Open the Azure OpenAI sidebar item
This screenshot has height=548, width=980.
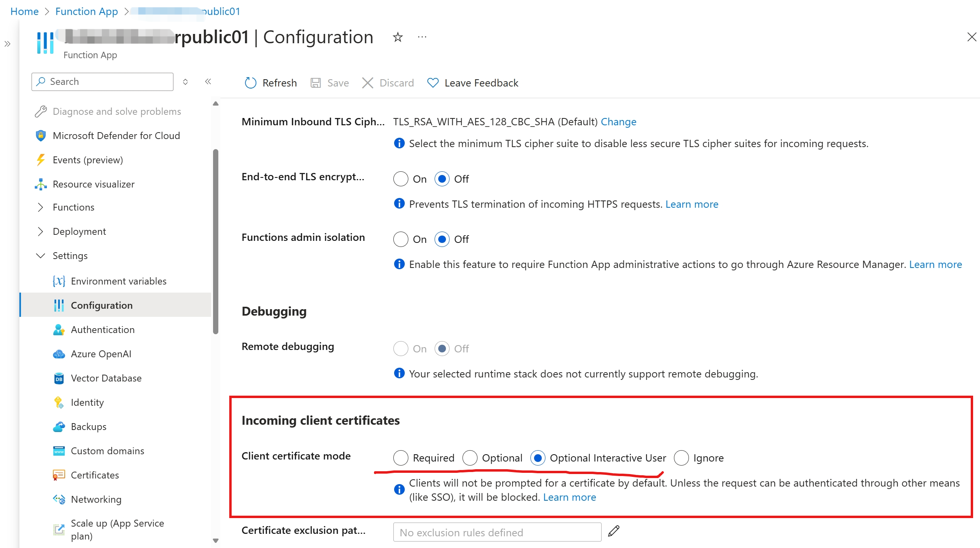pos(101,354)
